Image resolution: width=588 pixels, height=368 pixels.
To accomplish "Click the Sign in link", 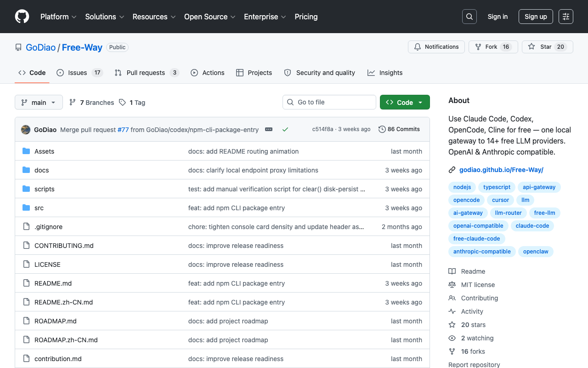I will [498, 17].
